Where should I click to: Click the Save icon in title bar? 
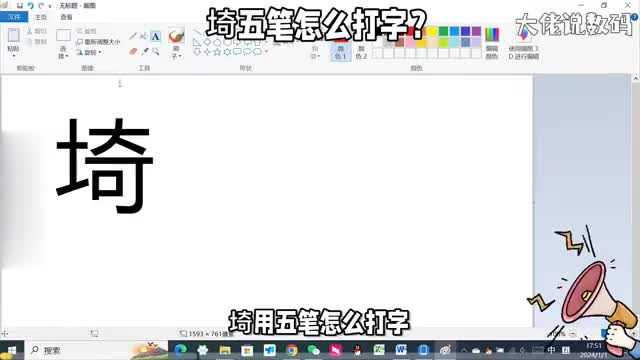coord(19,6)
